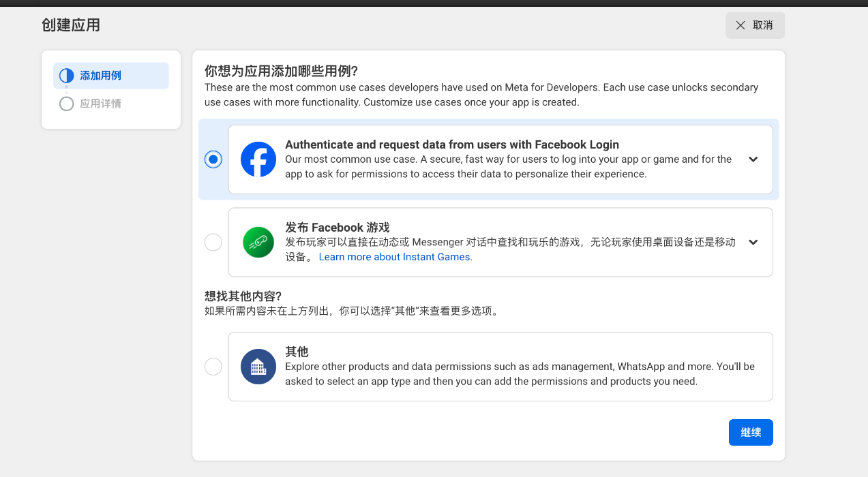Click the empty circle icon beside 应用详情
Image resolution: width=868 pixels, height=477 pixels.
click(x=66, y=104)
